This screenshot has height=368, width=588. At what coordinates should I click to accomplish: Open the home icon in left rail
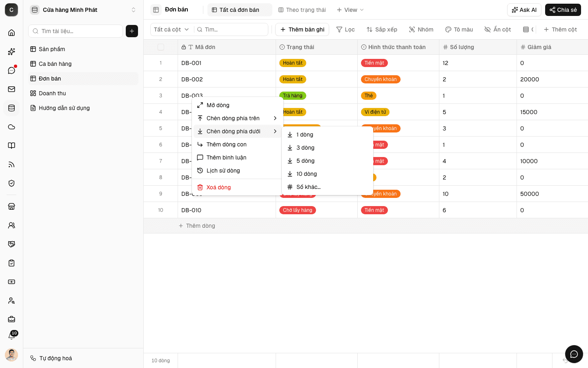pos(11,33)
